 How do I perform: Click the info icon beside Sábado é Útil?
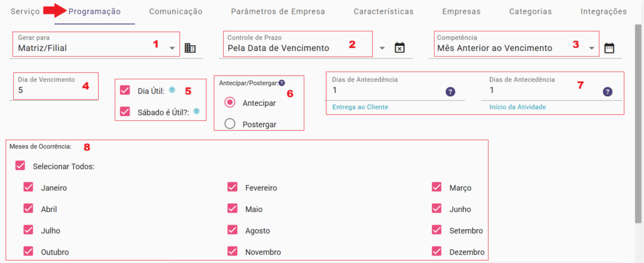[x=196, y=111]
